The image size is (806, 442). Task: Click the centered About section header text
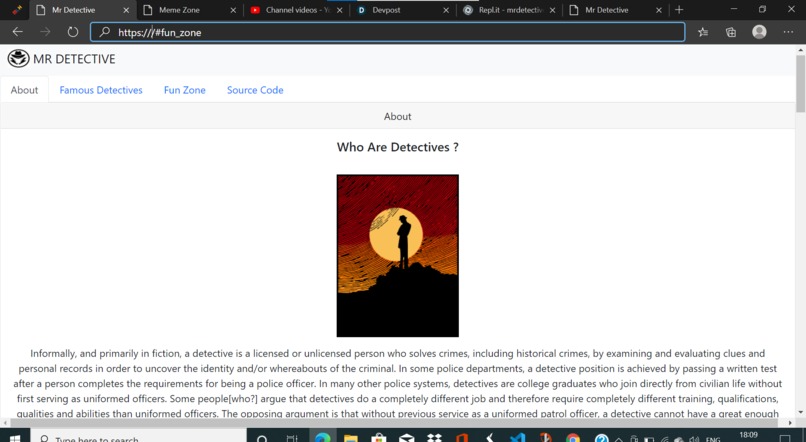point(397,117)
